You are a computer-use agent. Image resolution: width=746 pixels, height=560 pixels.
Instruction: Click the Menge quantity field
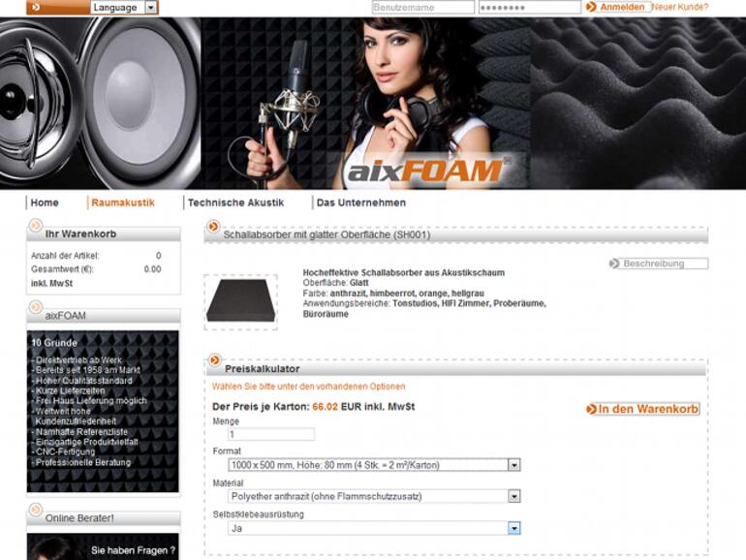(271, 434)
